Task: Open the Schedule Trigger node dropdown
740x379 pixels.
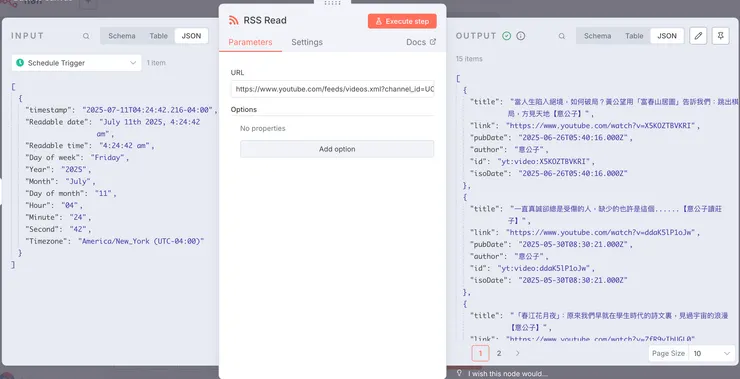Action: tap(76, 63)
